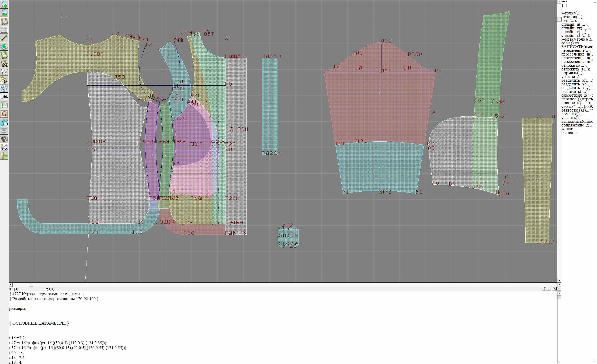The width and height of the screenshot is (597, 364).
Task: Open the 3D view icon
Action: pos(4,122)
